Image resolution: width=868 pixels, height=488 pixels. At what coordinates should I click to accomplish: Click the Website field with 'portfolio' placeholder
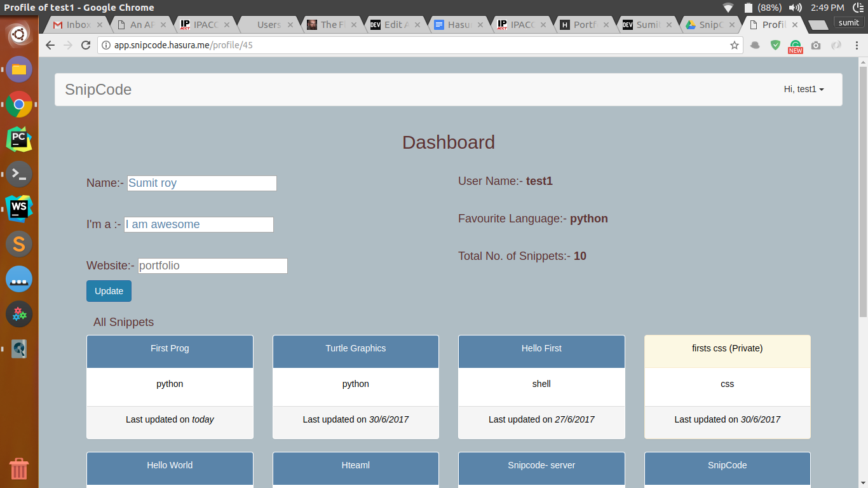pyautogui.click(x=213, y=266)
